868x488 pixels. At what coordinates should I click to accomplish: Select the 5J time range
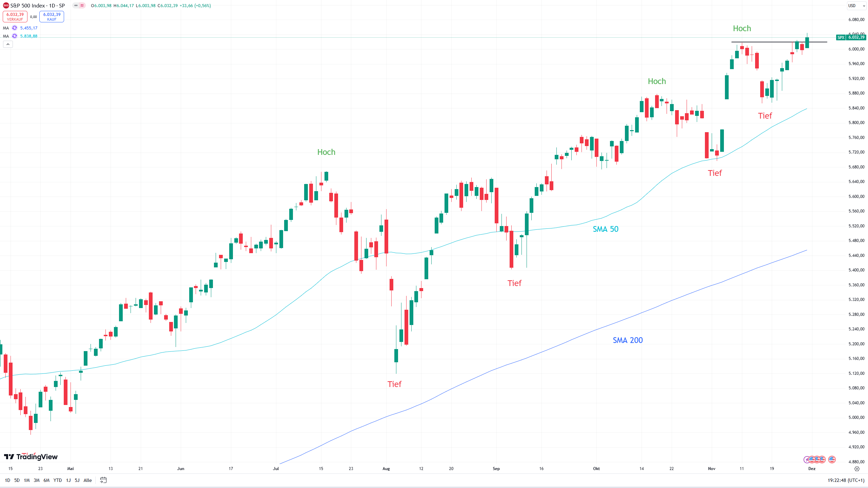(77, 480)
